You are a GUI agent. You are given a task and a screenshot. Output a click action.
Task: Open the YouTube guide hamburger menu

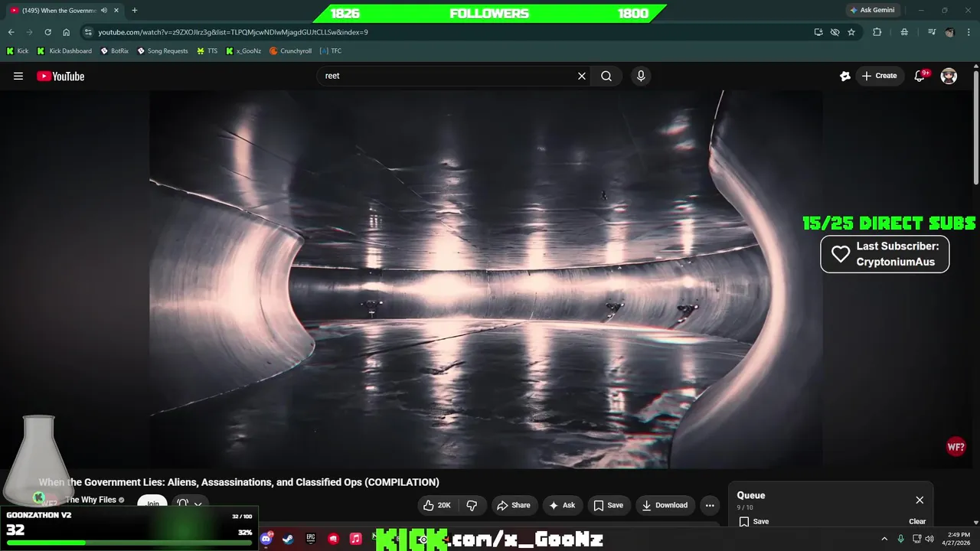point(18,76)
